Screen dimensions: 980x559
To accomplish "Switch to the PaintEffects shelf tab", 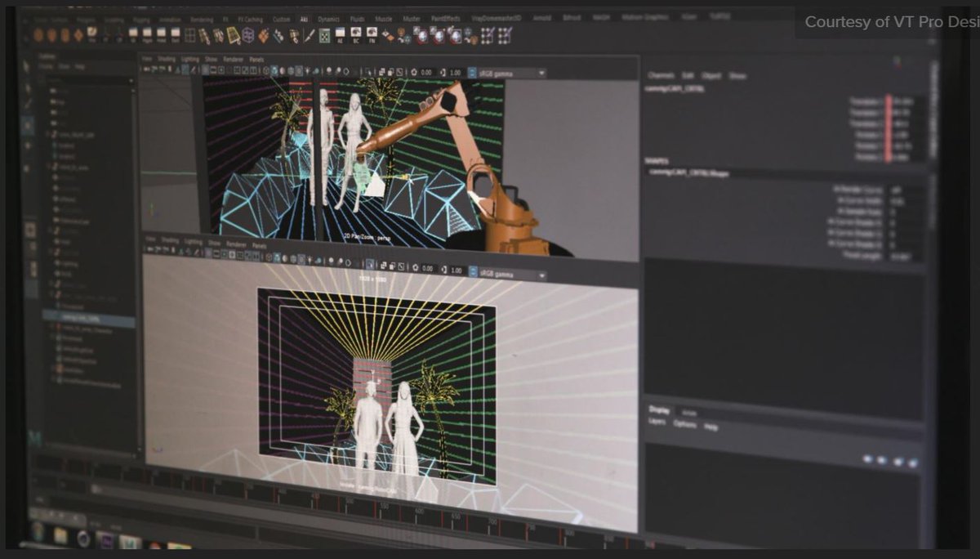I will (x=445, y=18).
